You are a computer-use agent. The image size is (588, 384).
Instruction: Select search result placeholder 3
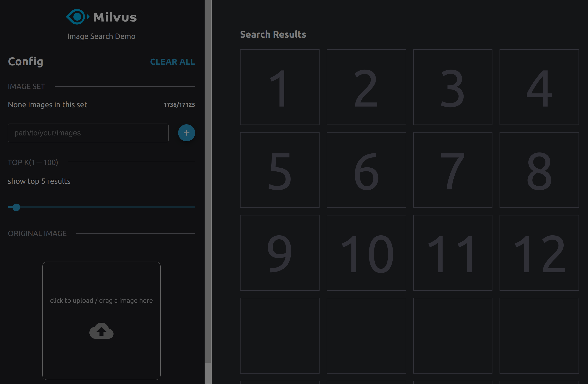453,87
